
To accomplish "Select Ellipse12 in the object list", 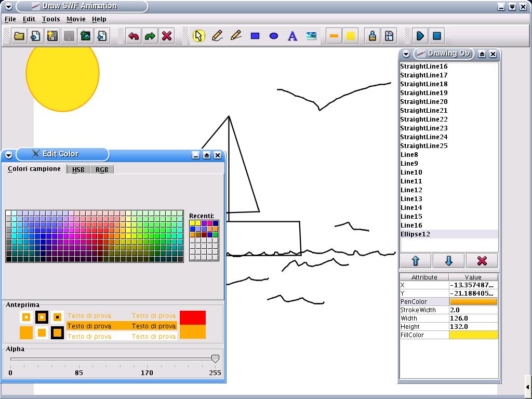I will (449, 234).
